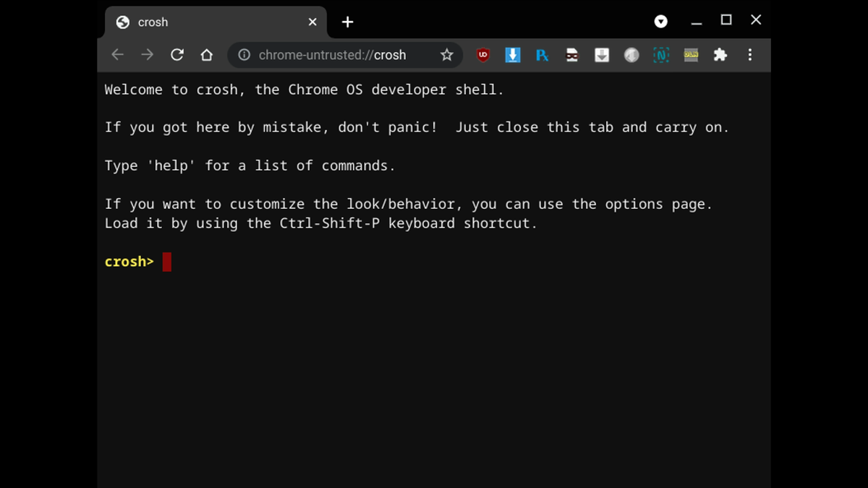Image resolution: width=868 pixels, height=488 pixels.
Task: Select the crosh tab
Action: tap(216, 22)
